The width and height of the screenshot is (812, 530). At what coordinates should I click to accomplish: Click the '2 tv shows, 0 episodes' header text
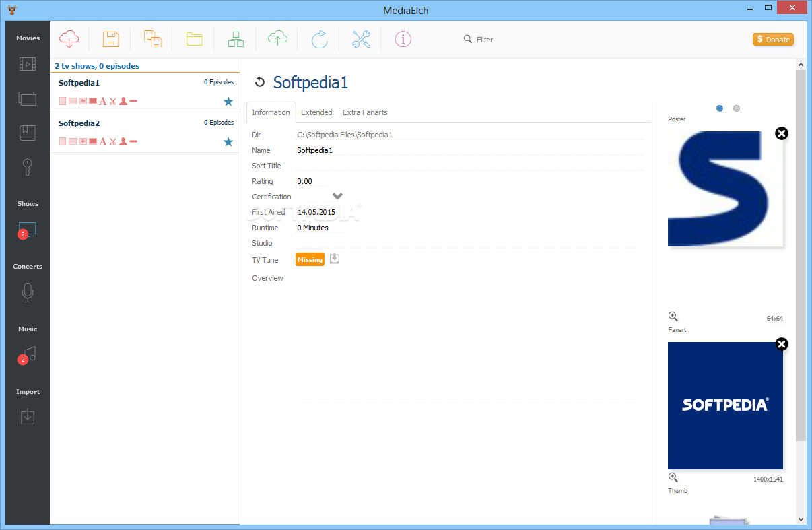point(97,66)
